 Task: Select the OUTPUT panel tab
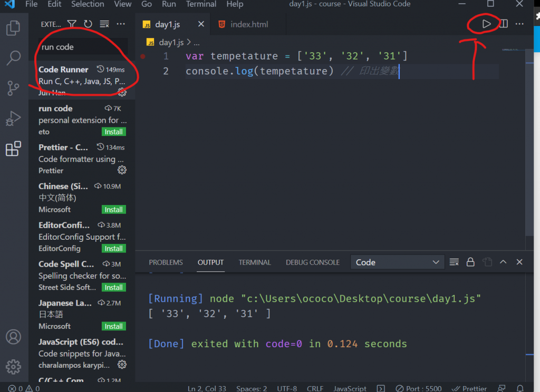click(210, 262)
